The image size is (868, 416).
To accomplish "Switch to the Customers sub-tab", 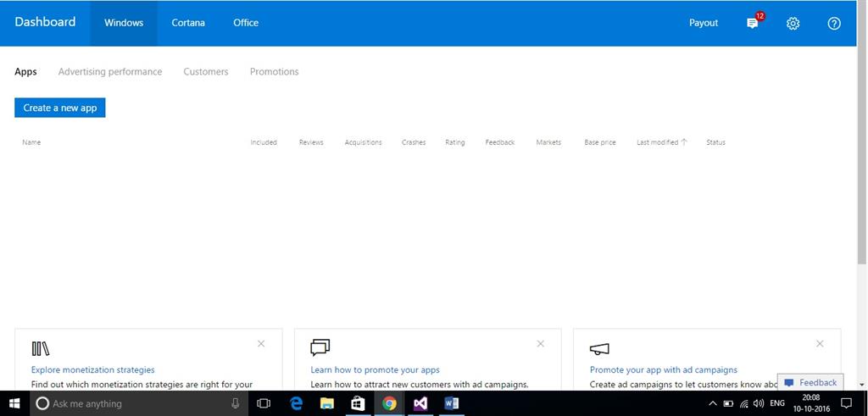I will [206, 71].
